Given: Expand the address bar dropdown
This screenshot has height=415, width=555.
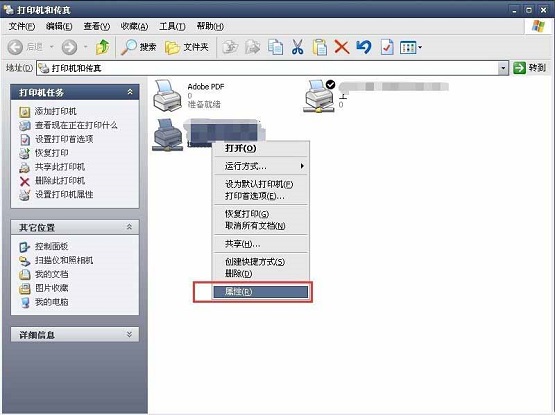Looking at the screenshot, I should click(x=503, y=68).
